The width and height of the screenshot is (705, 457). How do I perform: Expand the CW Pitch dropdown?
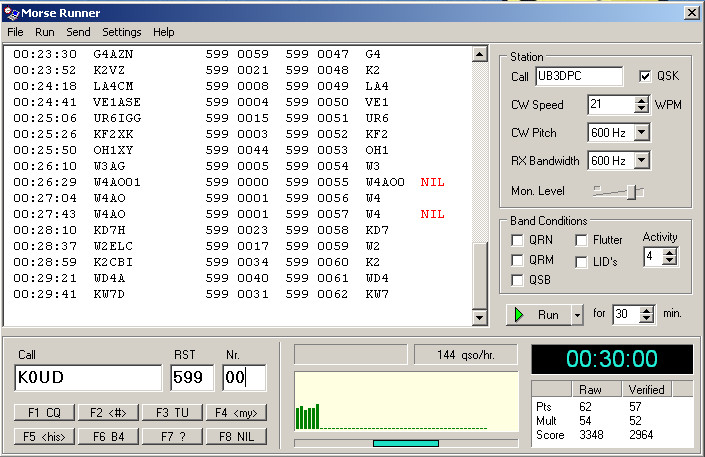click(x=641, y=132)
